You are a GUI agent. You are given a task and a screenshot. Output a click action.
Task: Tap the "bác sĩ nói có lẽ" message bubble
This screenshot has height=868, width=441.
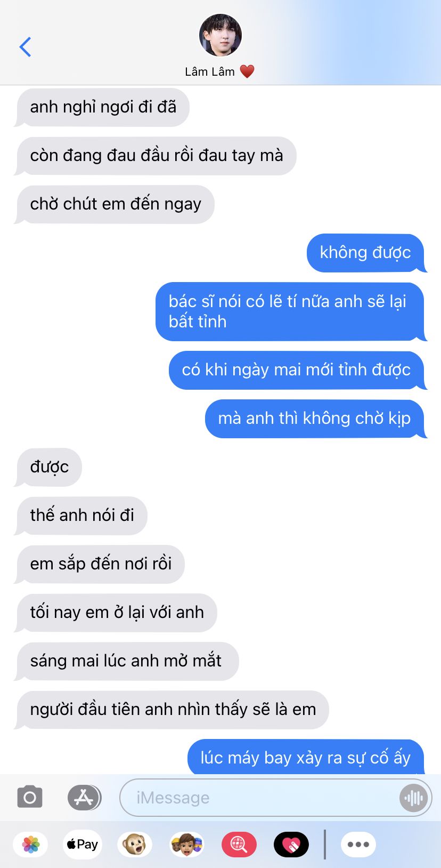(x=290, y=311)
